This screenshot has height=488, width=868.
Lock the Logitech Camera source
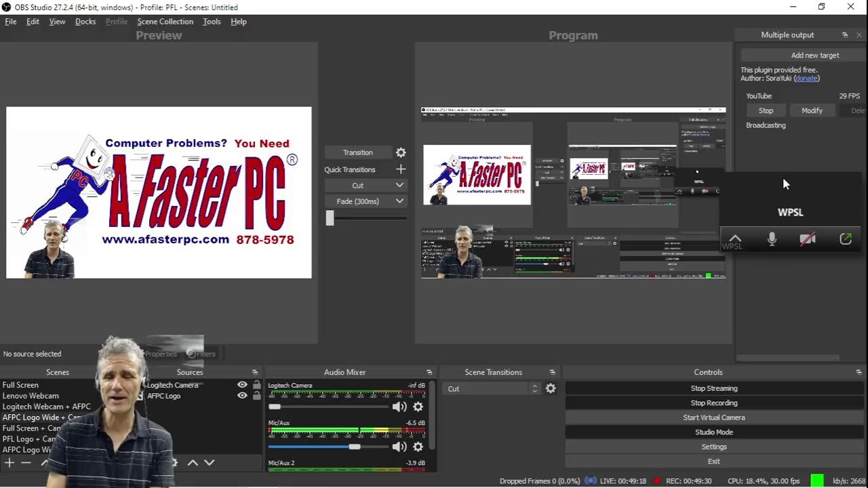pos(257,385)
